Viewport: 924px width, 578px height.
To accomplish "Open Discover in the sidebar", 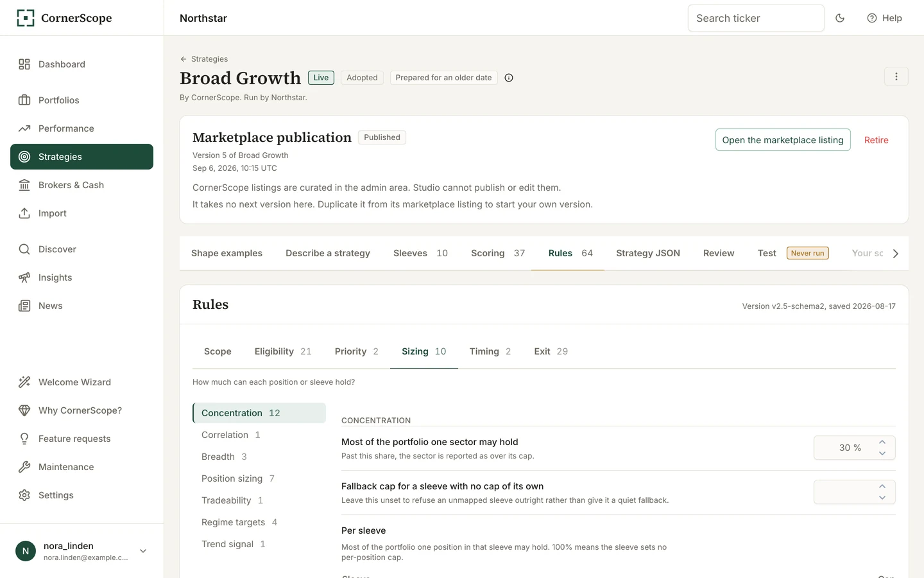I will click(x=81, y=249).
